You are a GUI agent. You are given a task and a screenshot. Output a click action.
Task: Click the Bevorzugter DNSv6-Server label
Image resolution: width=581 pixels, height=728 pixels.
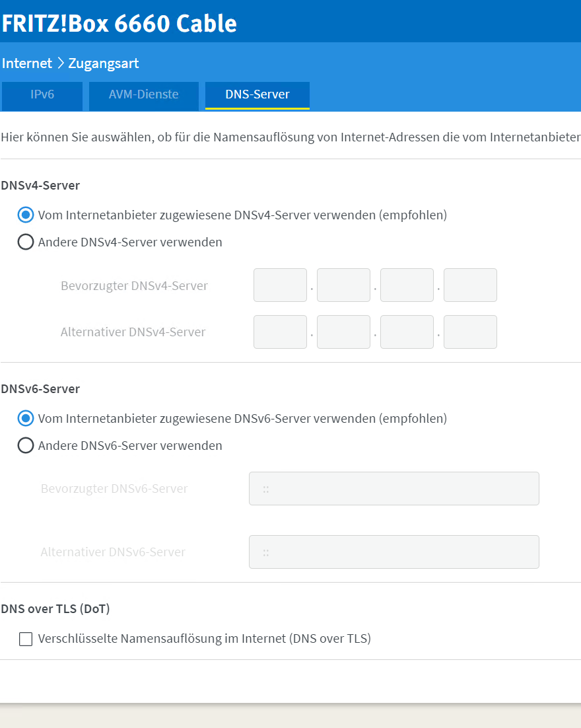(x=114, y=488)
